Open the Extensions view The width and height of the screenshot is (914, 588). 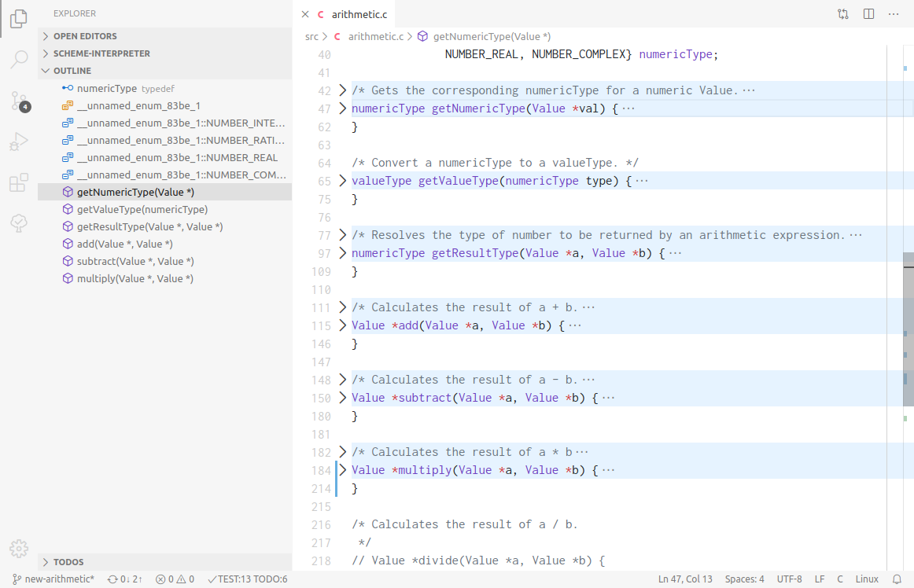tap(19, 182)
